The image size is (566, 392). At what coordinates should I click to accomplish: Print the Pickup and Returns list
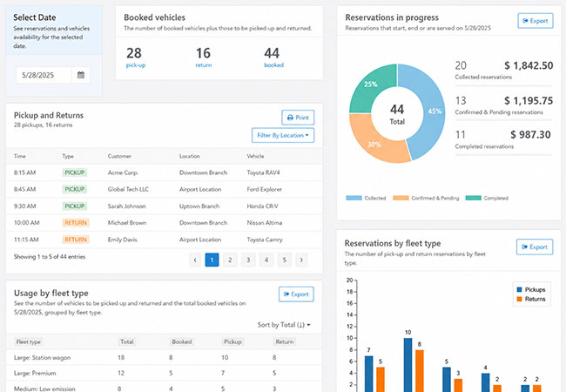[298, 118]
